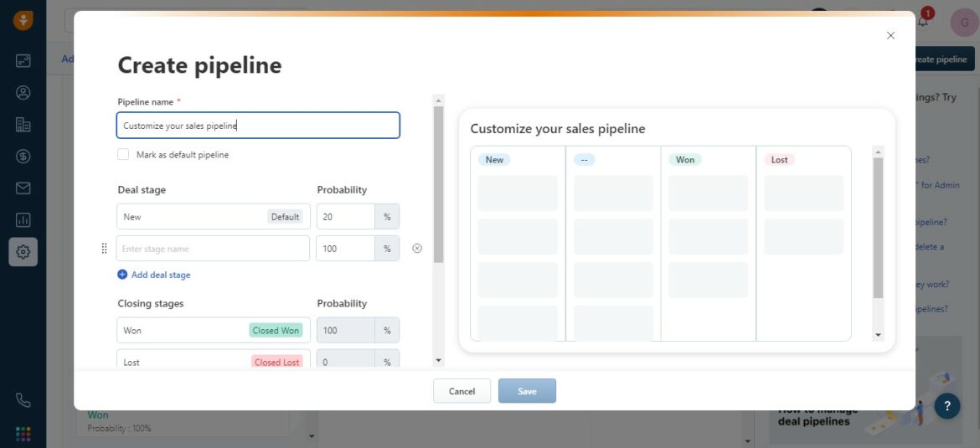Open the user profile avatar G

(964, 23)
